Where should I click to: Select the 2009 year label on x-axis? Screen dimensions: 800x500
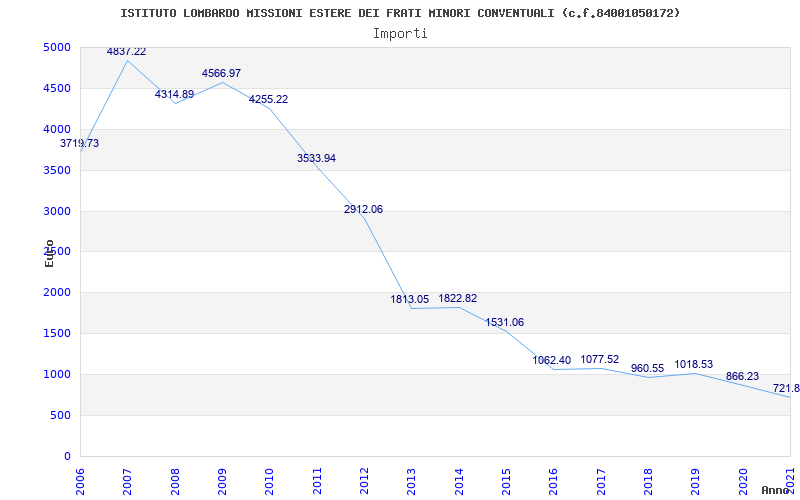point(222,481)
